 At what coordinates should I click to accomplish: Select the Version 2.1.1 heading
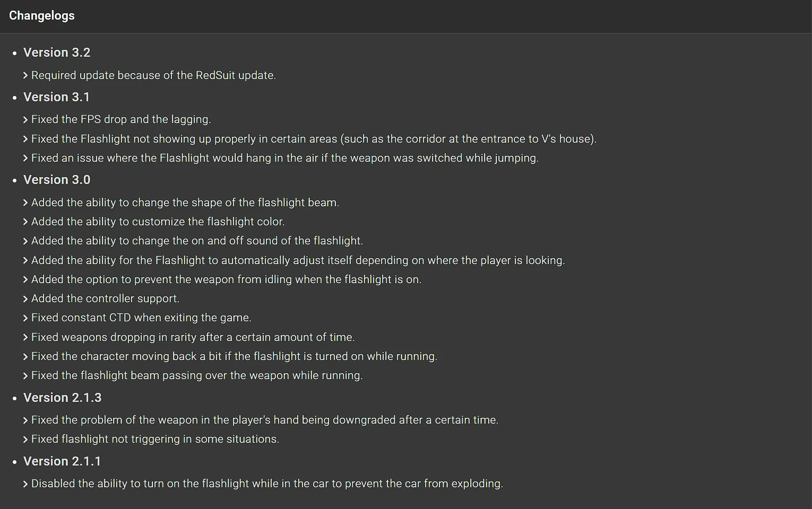[x=62, y=461]
